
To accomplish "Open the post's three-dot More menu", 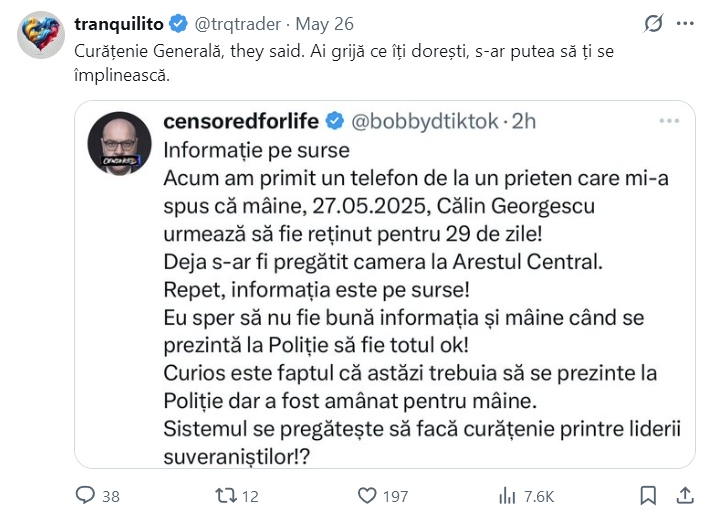I will click(685, 23).
